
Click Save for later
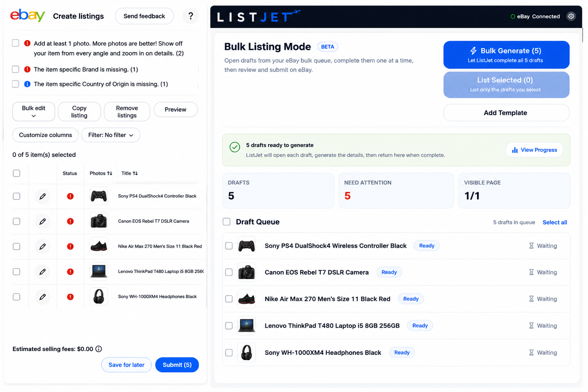point(126,365)
